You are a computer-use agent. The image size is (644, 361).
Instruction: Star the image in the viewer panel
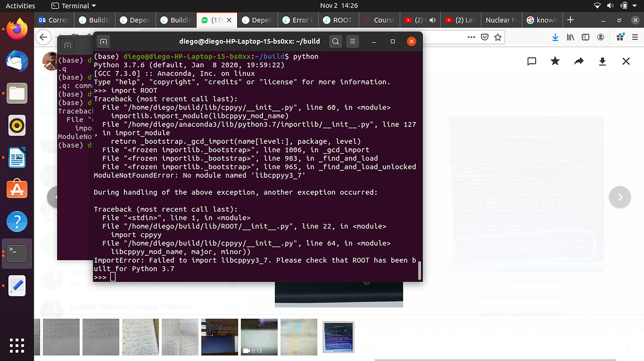(x=555, y=61)
